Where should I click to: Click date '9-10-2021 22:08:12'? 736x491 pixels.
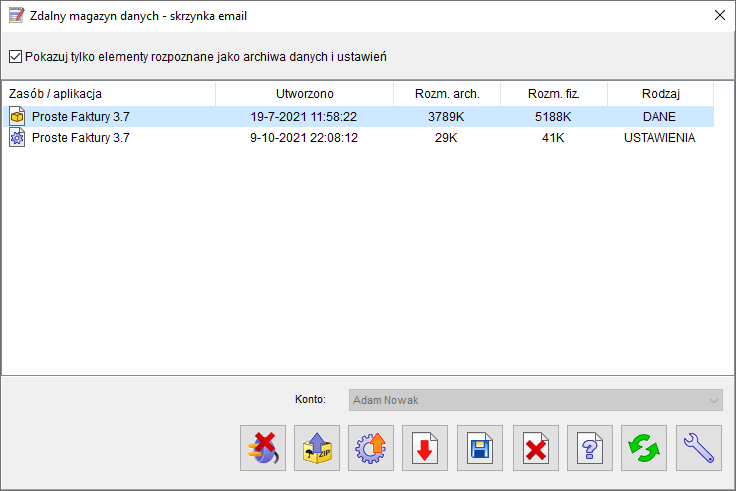point(304,138)
